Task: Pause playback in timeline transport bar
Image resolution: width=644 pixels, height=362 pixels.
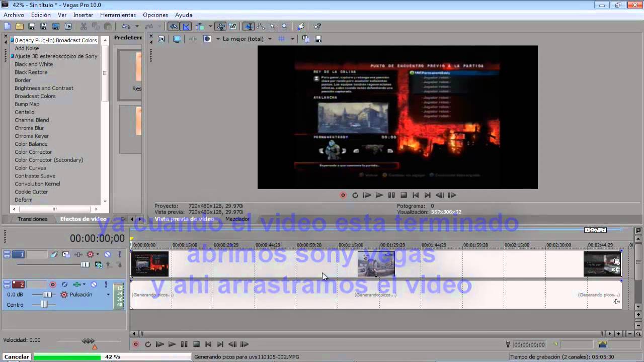Action: 184,344
